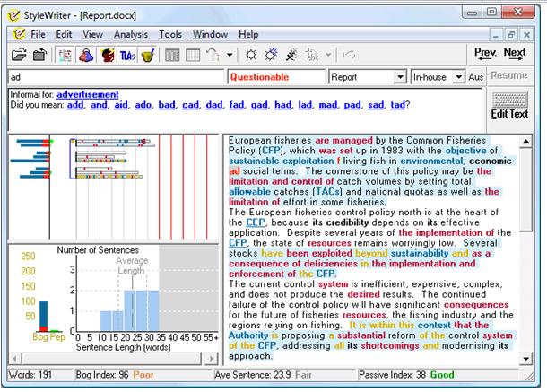Click the return-to-document folder icon
547x392 pixels.
39,55
